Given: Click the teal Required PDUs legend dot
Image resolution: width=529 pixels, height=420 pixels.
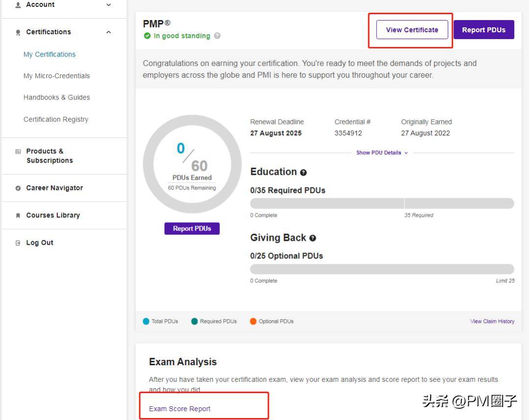Looking at the screenshot, I should pyautogui.click(x=194, y=321).
